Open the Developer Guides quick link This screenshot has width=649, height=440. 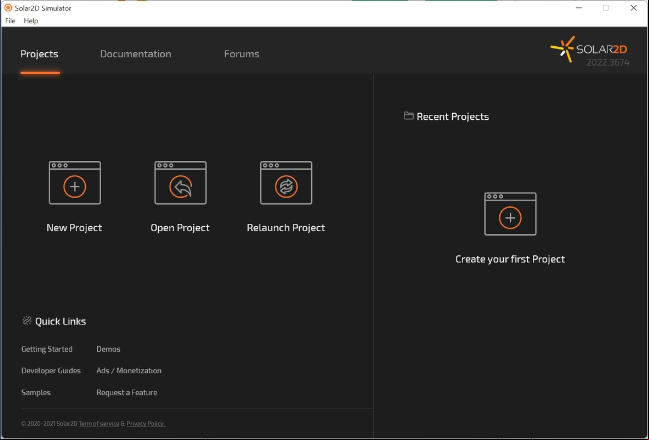click(51, 370)
